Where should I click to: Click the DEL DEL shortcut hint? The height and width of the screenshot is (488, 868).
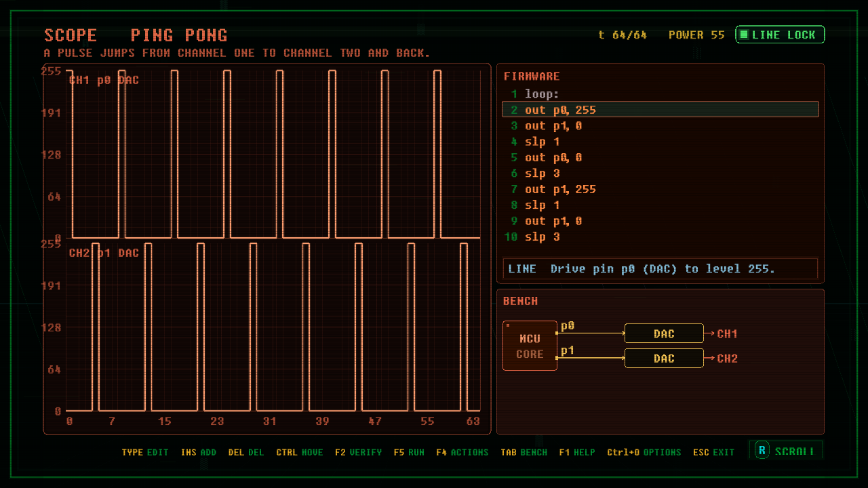pyautogui.click(x=246, y=452)
